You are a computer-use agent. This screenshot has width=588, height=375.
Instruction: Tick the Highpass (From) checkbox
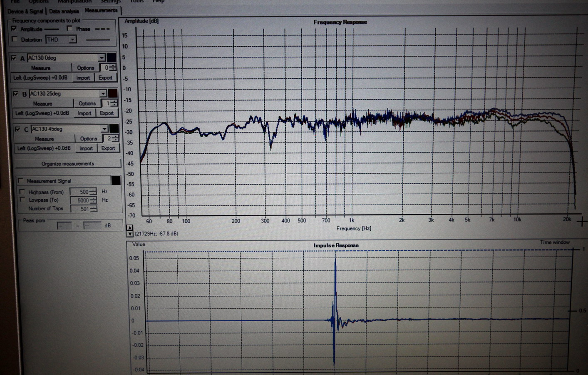22,192
